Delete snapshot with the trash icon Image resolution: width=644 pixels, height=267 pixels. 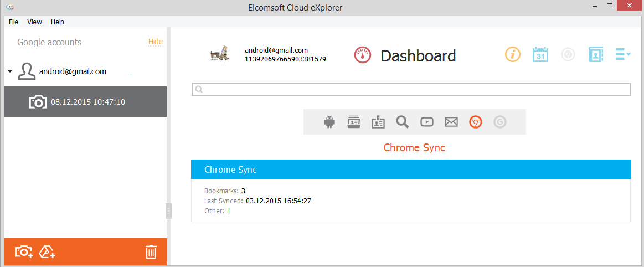152,252
